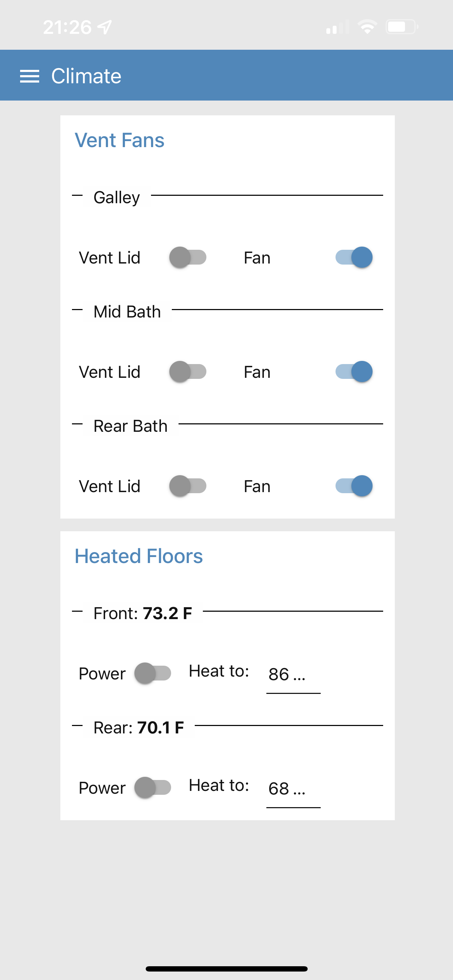Screen dimensions: 453x980
Task: Open the hamburger navigation menu
Action: coord(30,76)
